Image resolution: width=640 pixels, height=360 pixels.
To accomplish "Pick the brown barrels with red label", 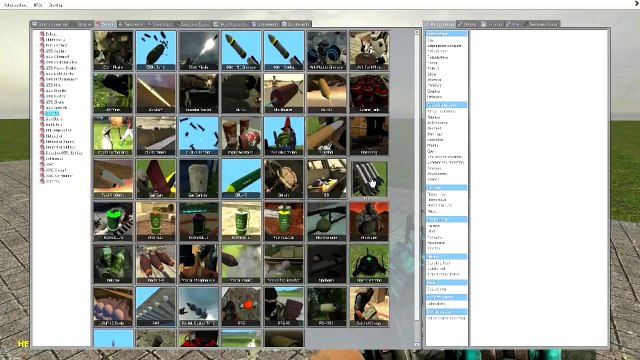I will (241, 136).
